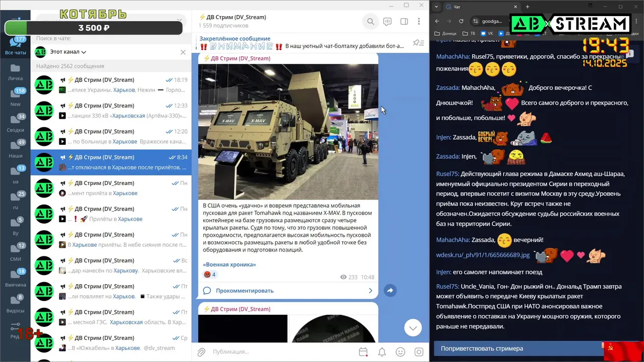Open the 'Все чаты' folder
The width and height of the screenshot is (644, 362).
point(16,46)
